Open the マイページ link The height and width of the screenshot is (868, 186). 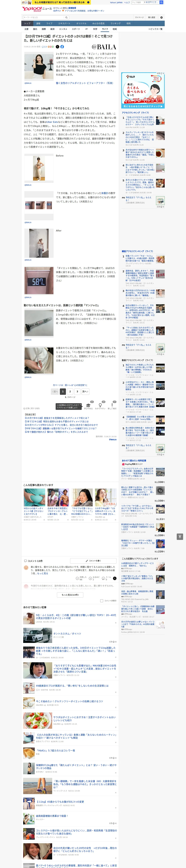pyautogui.click(x=139, y=17)
